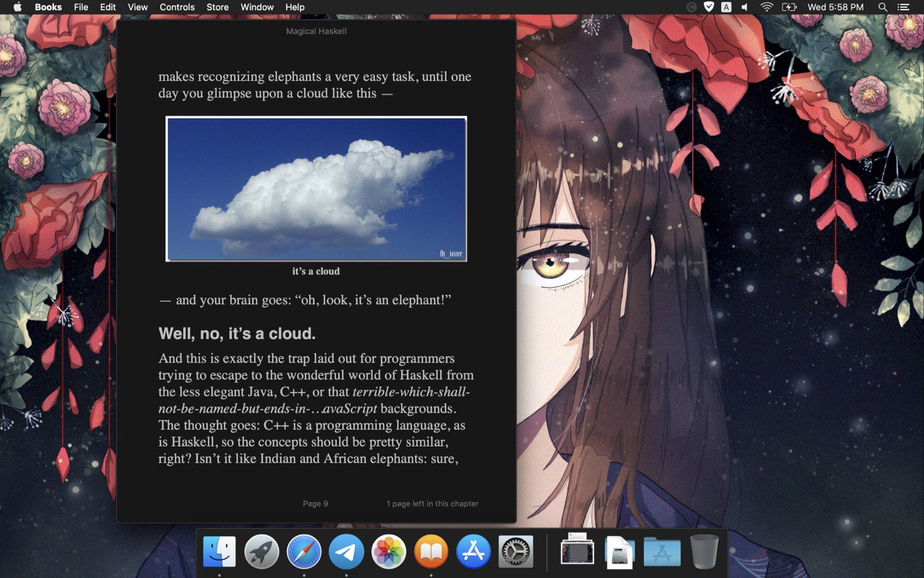Image resolution: width=924 pixels, height=578 pixels.
Task: Open the Apple menu
Action: tap(17, 7)
